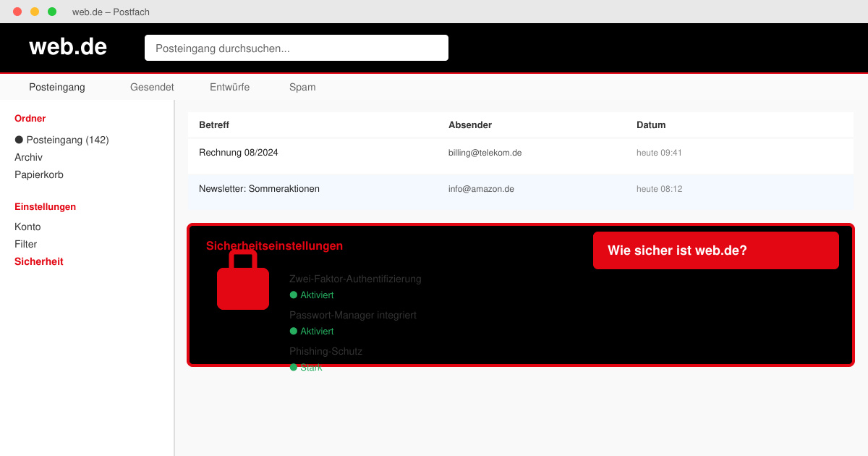Image resolution: width=868 pixels, height=456 pixels.
Task: Minimize window using yellow button
Action: (35, 12)
